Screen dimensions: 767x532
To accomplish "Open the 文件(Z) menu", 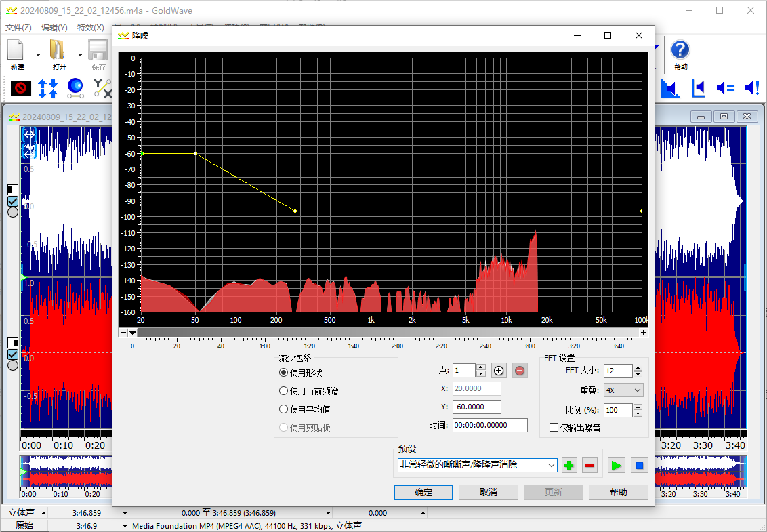I will coord(18,28).
